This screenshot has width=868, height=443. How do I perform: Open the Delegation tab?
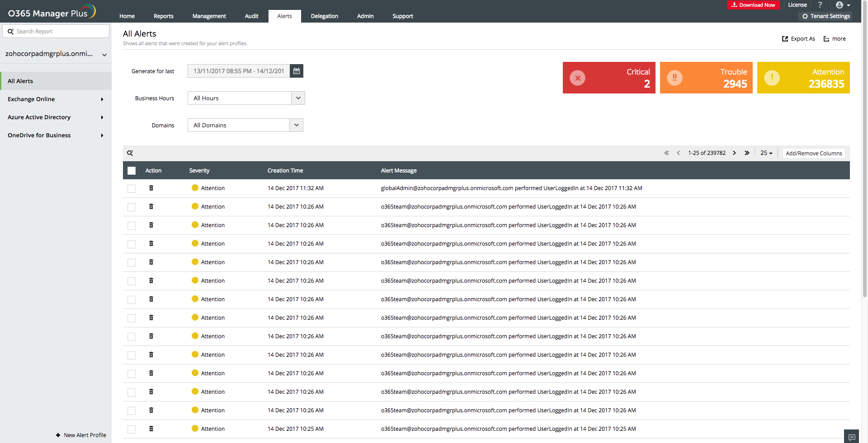[x=324, y=16]
